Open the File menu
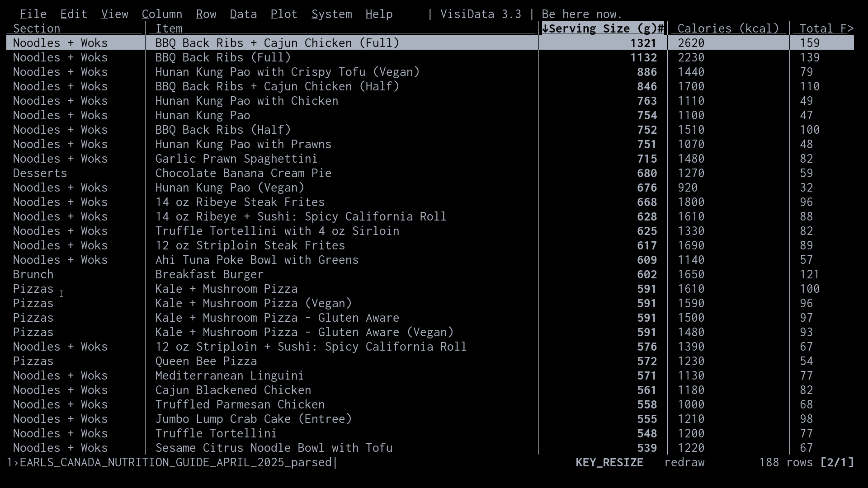This screenshot has width=868, height=488. click(33, 14)
